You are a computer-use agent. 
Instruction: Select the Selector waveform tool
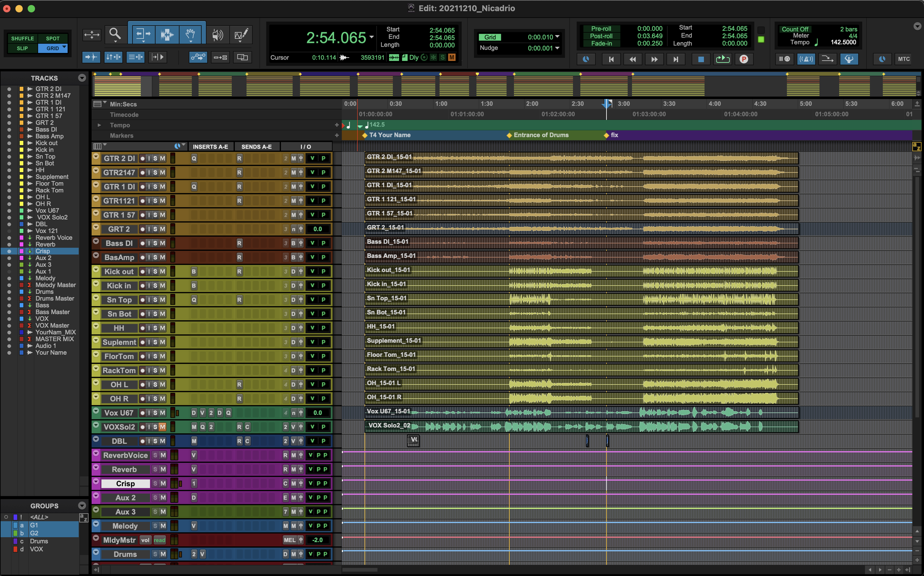167,35
